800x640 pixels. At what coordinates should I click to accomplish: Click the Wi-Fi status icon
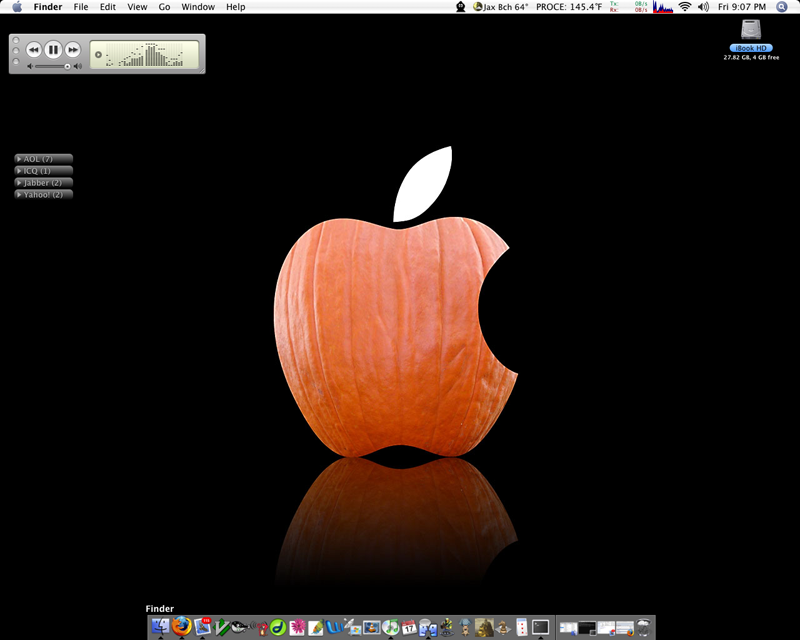point(685,7)
